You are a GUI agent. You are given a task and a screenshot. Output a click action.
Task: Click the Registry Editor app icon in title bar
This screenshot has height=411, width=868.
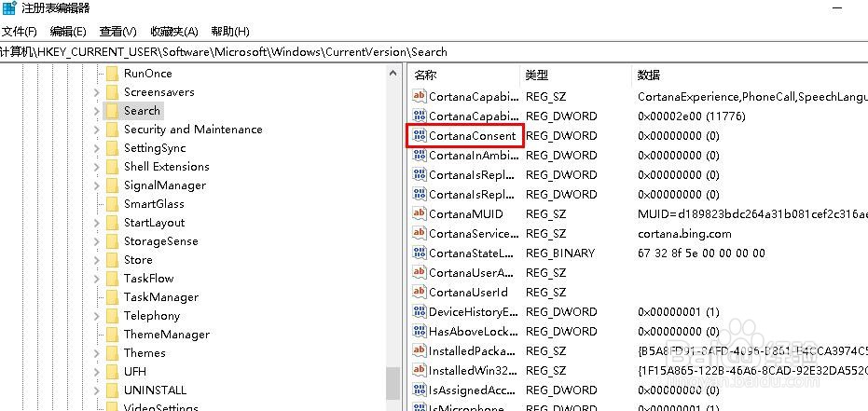point(8,8)
